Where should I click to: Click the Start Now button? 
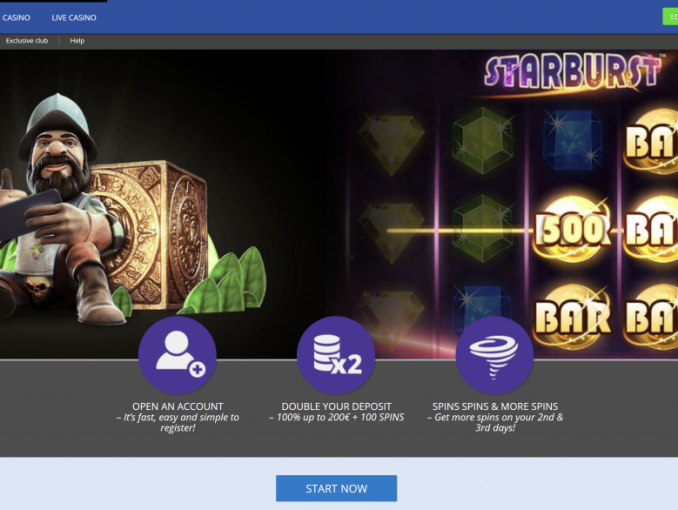click(x=336, y=488)
